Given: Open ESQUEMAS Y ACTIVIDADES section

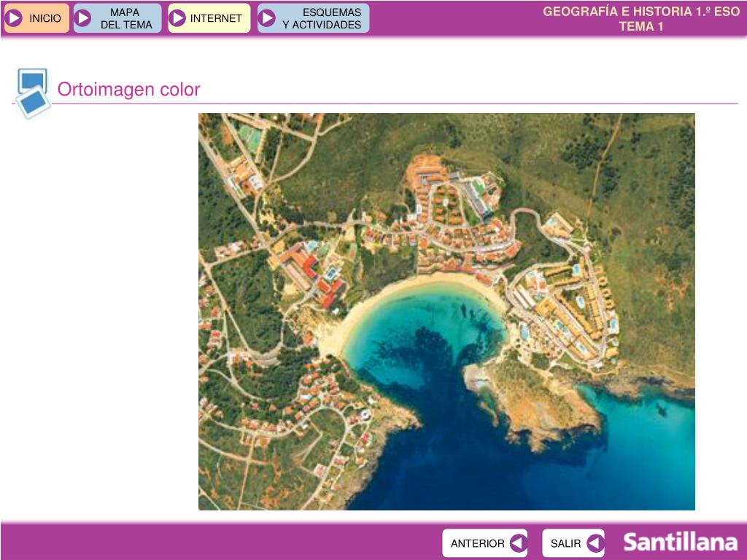Looking at the screenshot, I should pyautogui.click(x=313, y=18).
